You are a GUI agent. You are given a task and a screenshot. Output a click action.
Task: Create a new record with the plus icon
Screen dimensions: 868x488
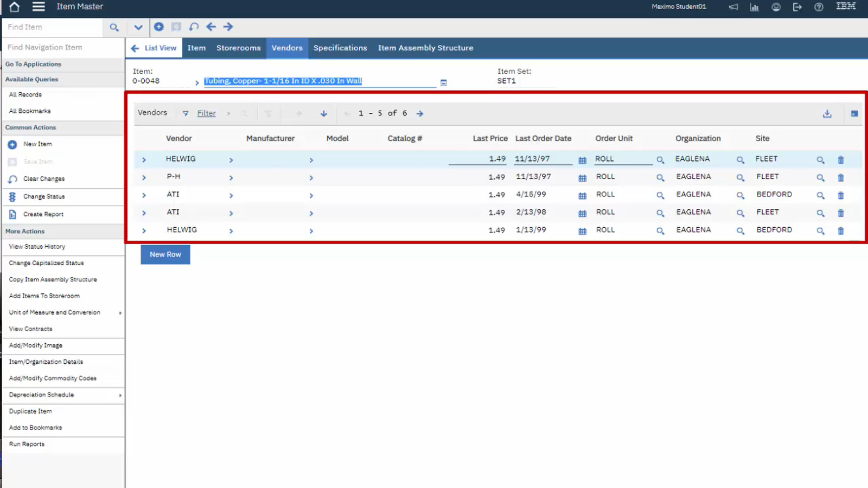click(158, 27)
